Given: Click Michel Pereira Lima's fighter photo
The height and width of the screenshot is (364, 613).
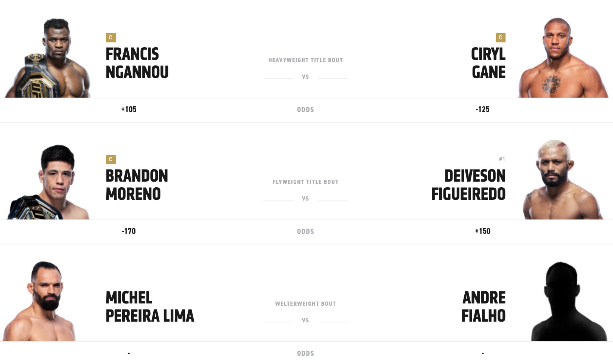Looking at the screenshot, I should click(x=42, y=302).
